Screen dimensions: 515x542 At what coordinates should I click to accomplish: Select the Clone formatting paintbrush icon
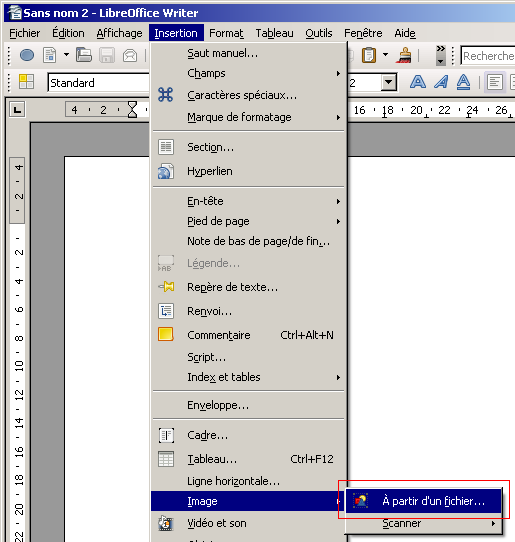[x=404, y=55]
